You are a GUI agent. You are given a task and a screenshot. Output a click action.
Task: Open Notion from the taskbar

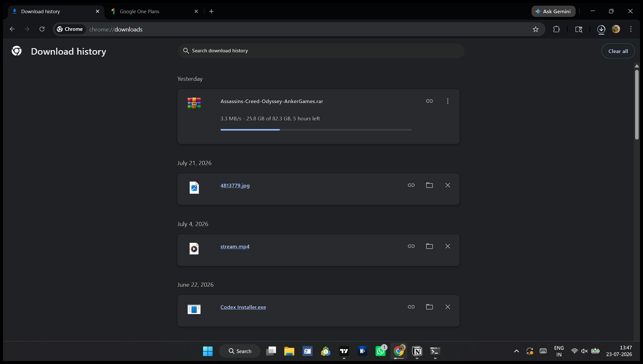pyautogui.click(x=417, y=351)
